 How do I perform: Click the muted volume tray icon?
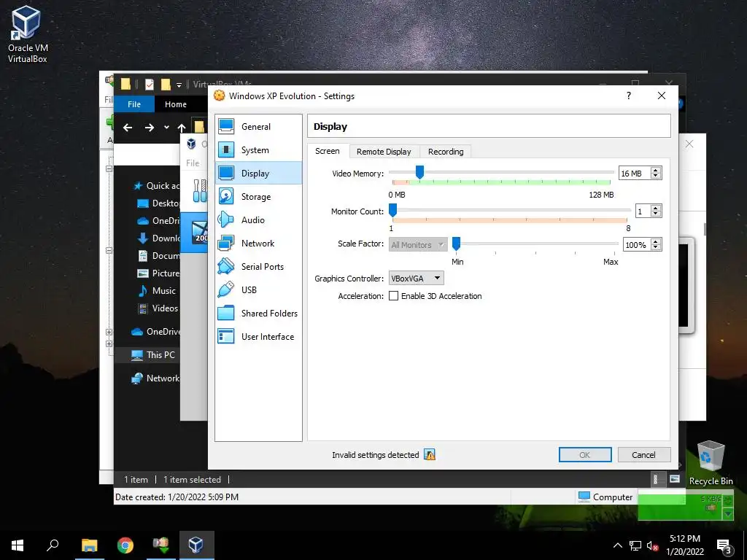click(x=653, y=545)
